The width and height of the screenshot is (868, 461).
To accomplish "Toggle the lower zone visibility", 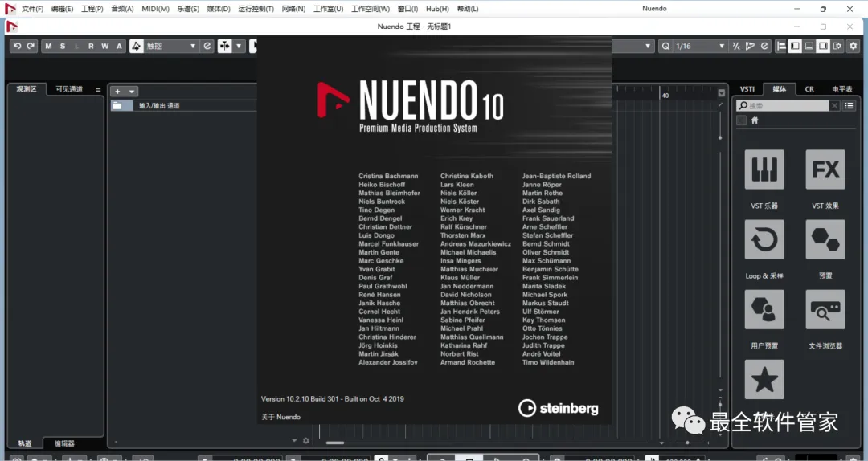I will click(x=809, y=46).
